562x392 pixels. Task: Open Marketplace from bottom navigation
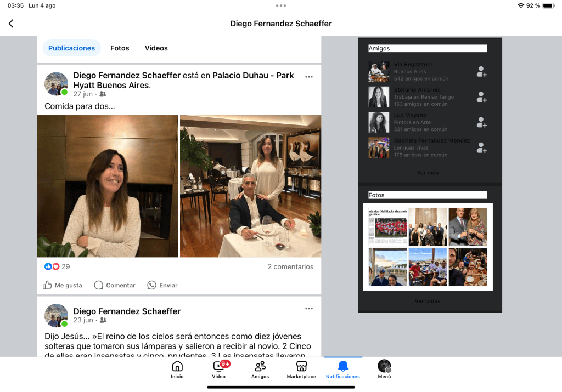click(x=301, y=370)
